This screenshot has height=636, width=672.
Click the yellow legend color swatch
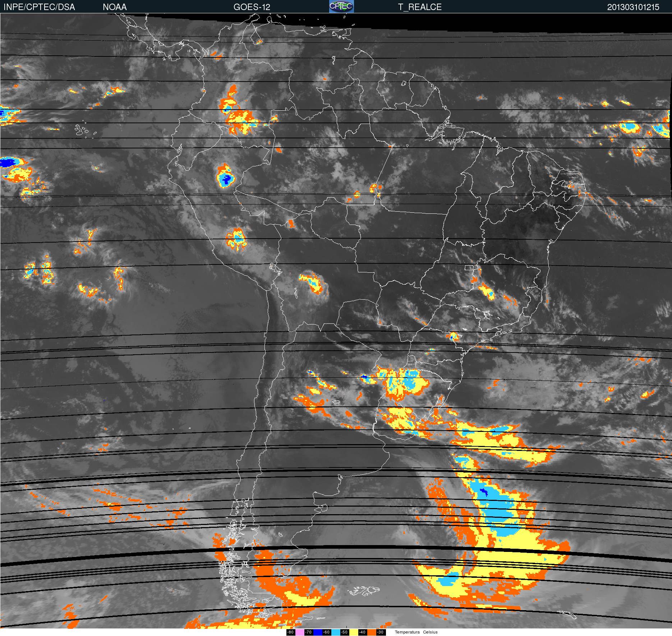click(x=354, y=632)
